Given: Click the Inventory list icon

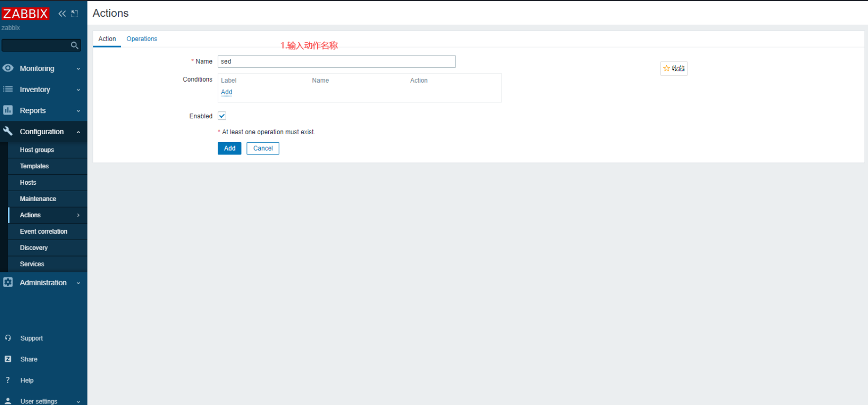Looking at the screenshot, I should 8,89.
